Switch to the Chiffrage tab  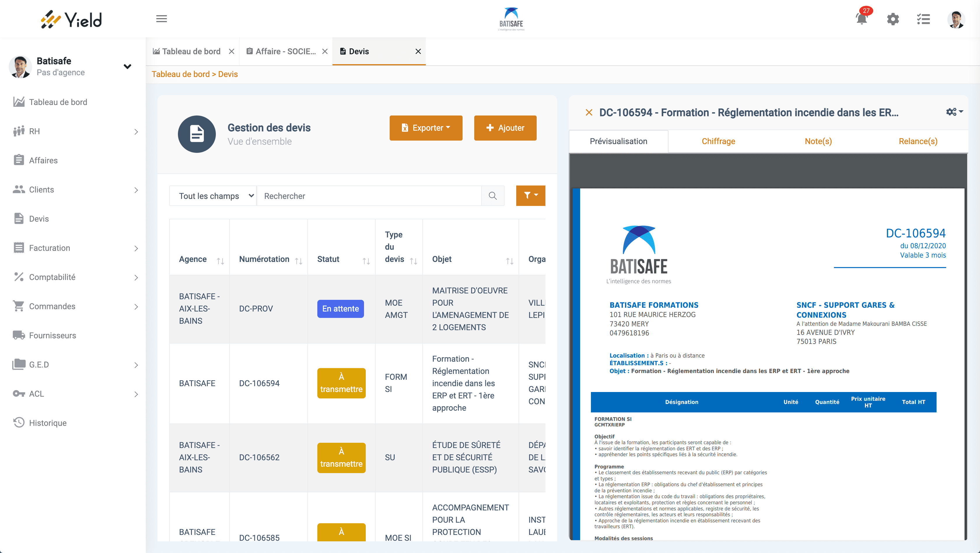click(718, 141)
